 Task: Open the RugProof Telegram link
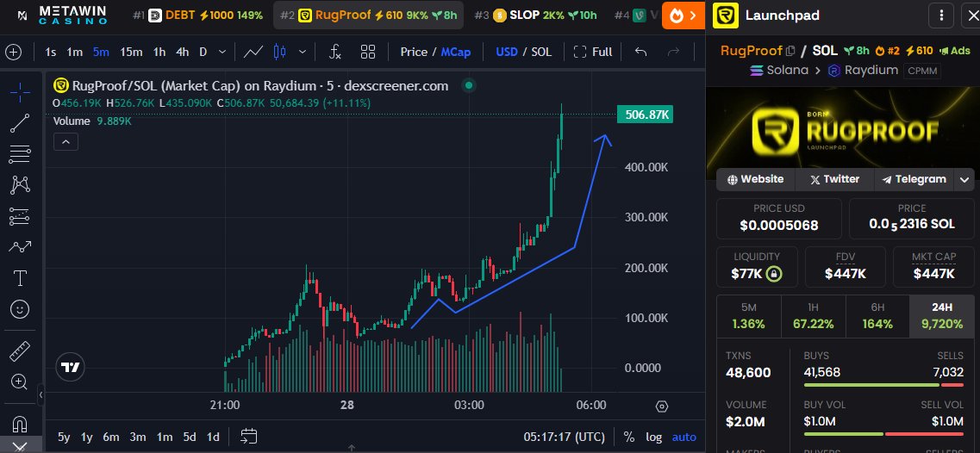(x=914, y=179)
